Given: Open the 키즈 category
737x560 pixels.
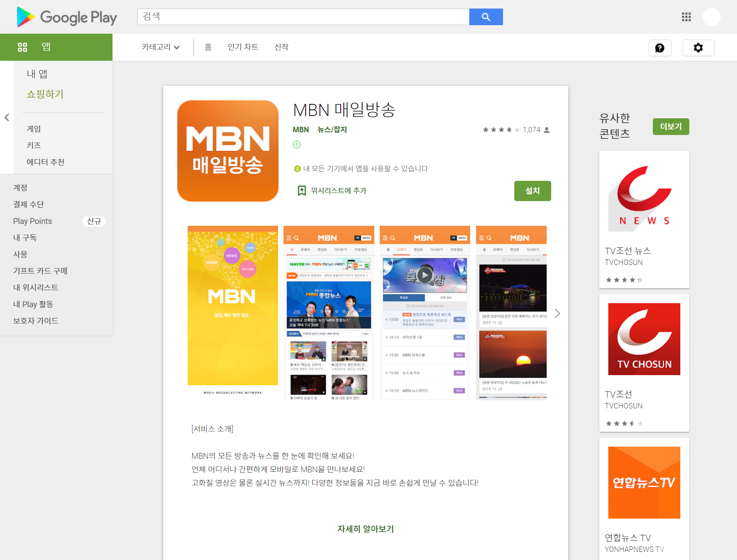Looking at the screenshot, I should [34, 145].
